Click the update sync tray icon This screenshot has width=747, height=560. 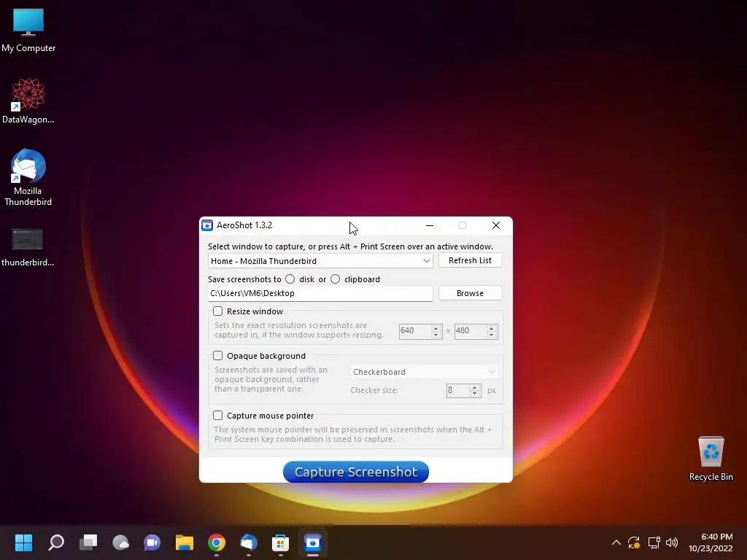634,542
